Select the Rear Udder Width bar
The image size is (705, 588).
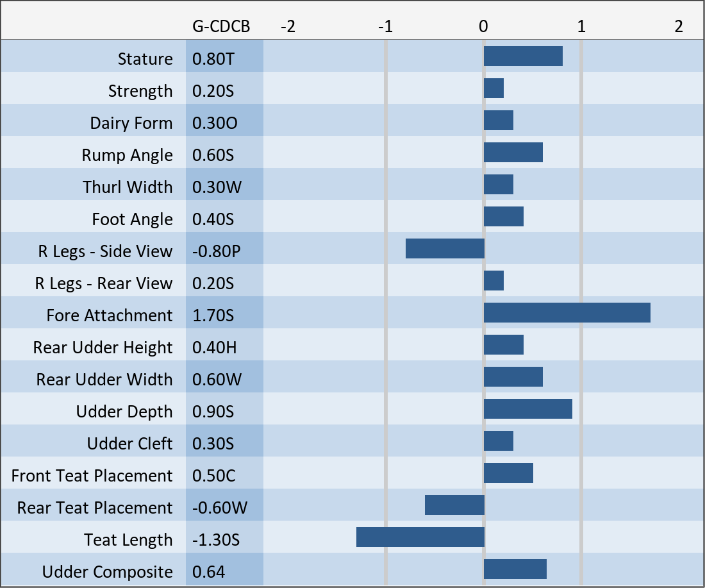coord(513,377)
